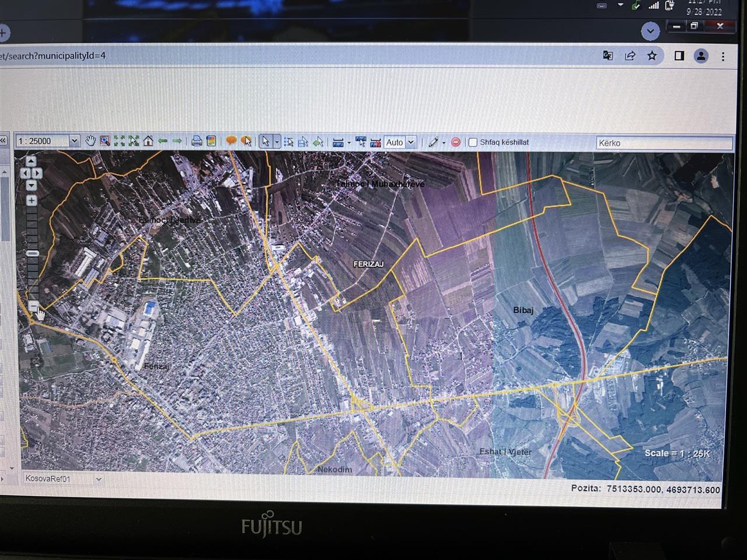The height and width of the screenshot is (560, 747).
Task: Pan the map up with arrow button
Action: click(31, 161)
